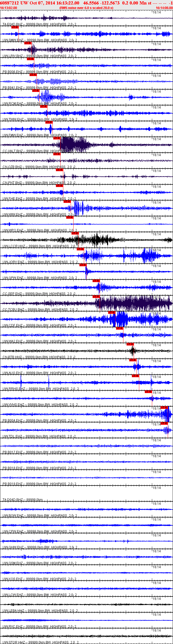The height and width of the screenshot is (644, 173).
Task: Click the CN.PNT.BHZ station label
Action: (x=12, y=183)
